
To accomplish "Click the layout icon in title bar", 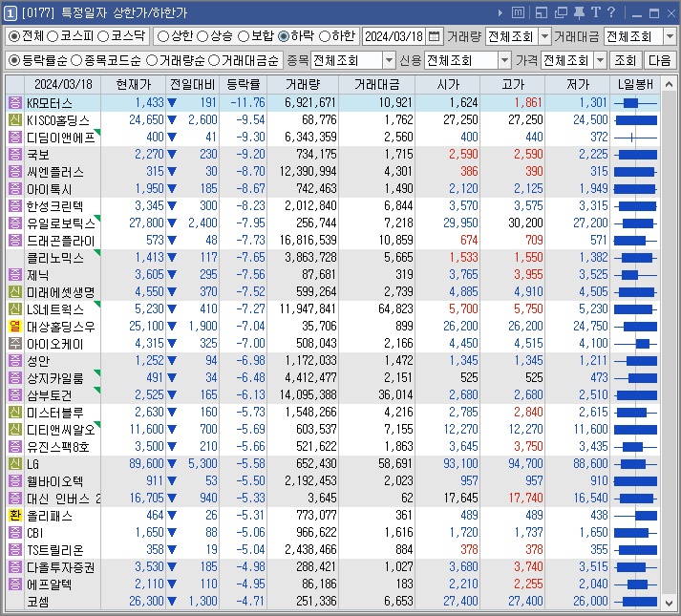I will (x=542, y=13).
